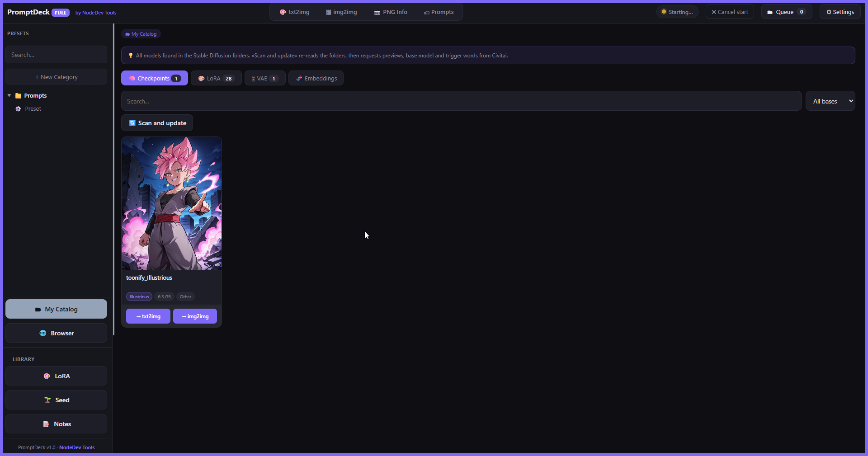Click the presets Search field
The width and height of the screenshot is (868, 456).
point(56,55)
